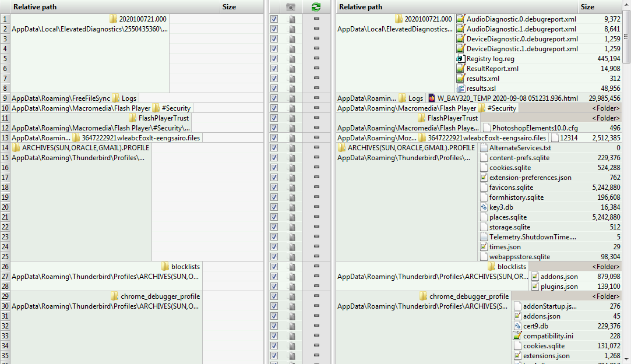Toggle the checkbox for Registry log.reg row

pos(274,59)
